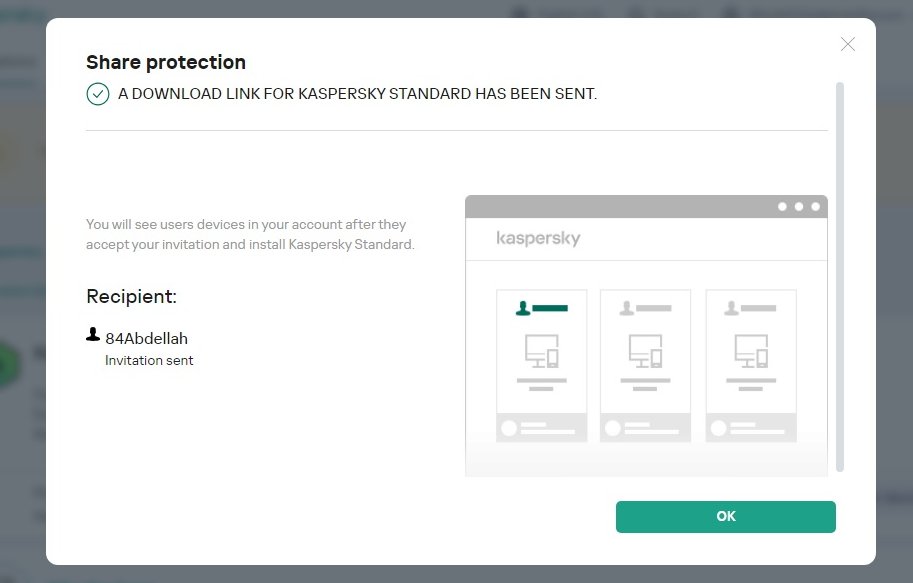Select the recipient name 84Abdellah

pyautogui.click(x=146, y=338)
